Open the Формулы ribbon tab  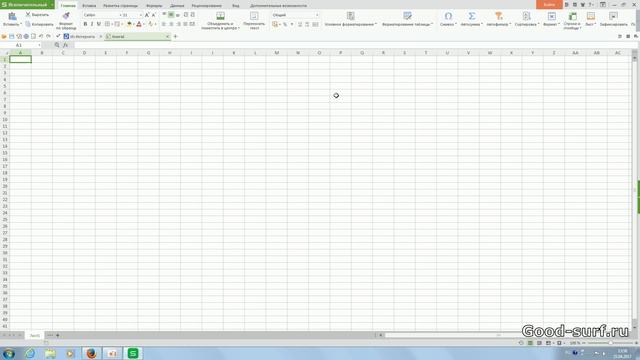point(154,6)
